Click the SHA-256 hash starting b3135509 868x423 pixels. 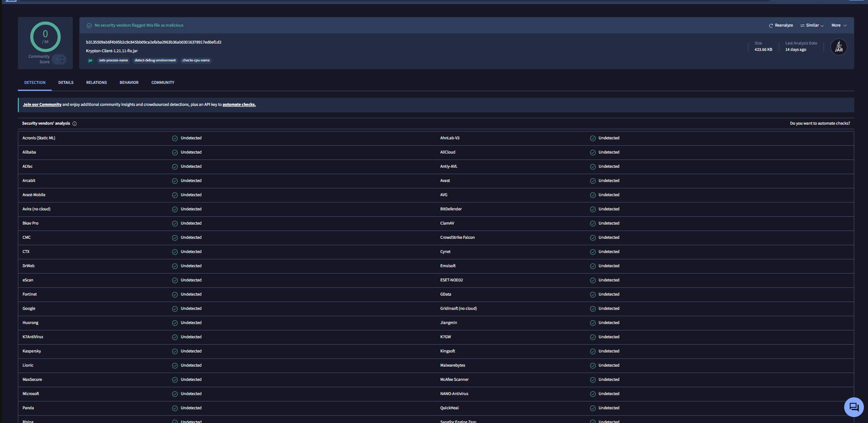154,42
